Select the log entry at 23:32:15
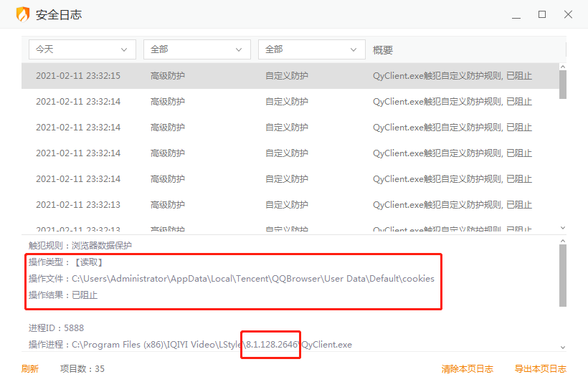 click(287, 76)
